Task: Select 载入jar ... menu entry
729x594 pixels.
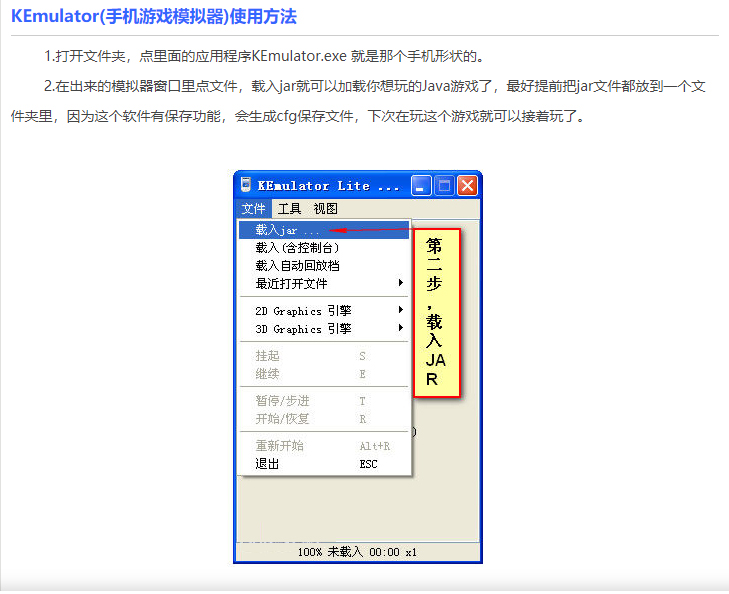Action: click(x=324, y=230)
